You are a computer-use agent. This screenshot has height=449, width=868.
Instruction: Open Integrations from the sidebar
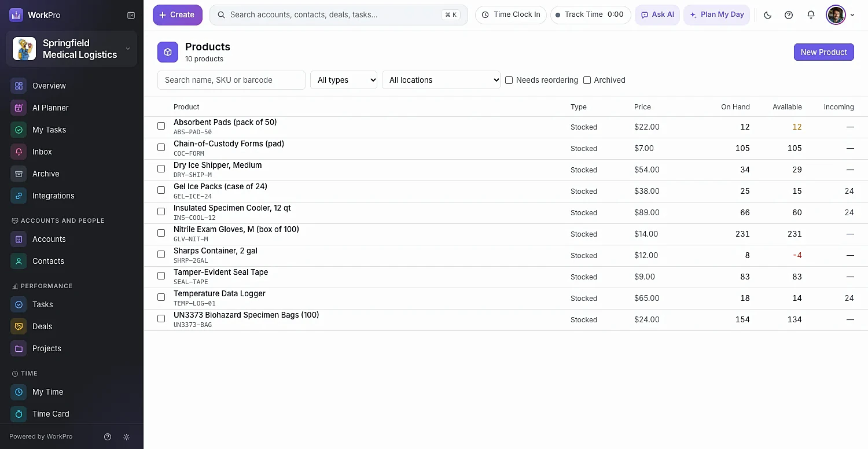pos(72,196)
